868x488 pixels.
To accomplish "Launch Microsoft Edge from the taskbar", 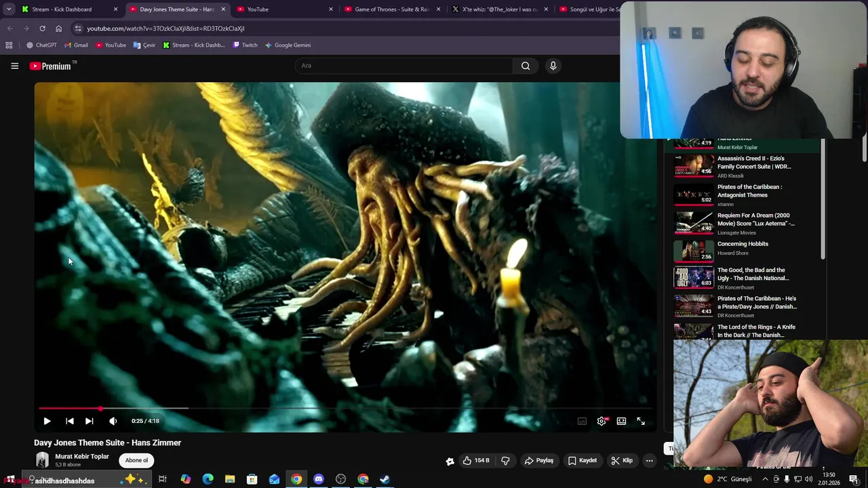I will 208,479.
